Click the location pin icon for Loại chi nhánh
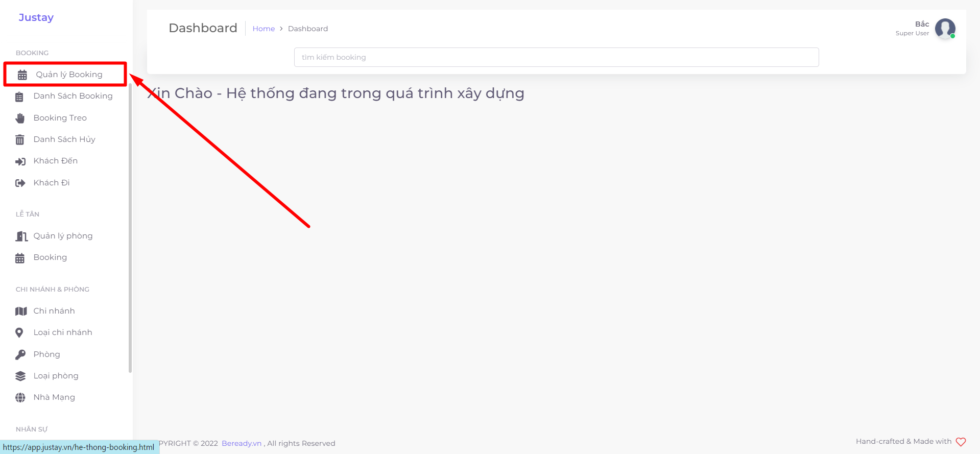Image resolution: width=980 pixels, height=454 pixels. (x=19, y=333)
